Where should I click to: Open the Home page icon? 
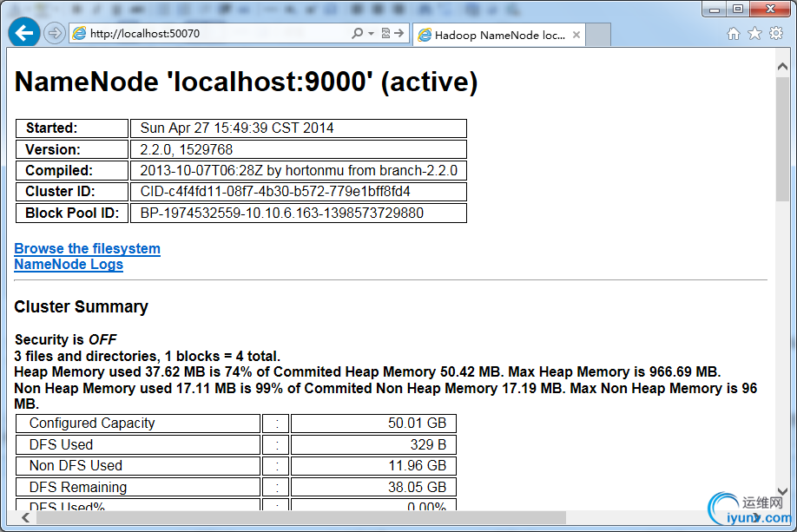[733, 34]
